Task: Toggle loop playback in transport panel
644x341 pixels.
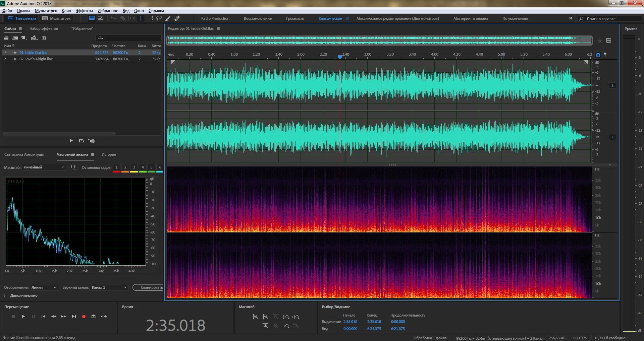Action: [94, 317]
